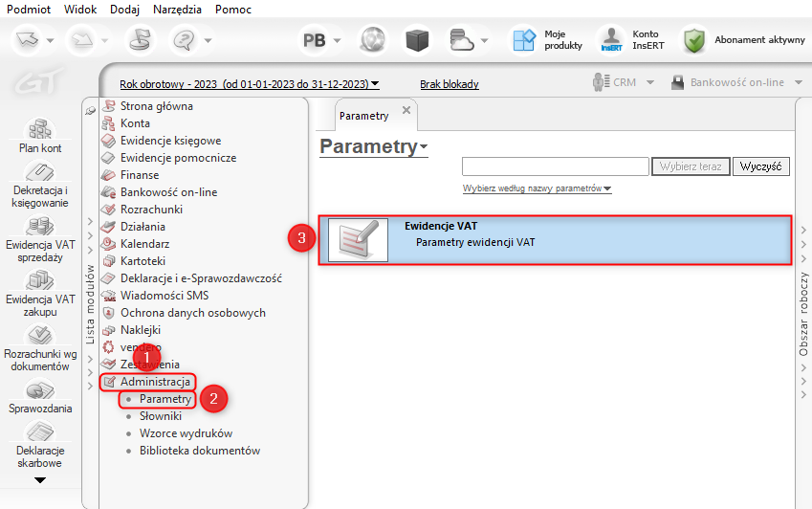Open the Parametry heading dropdown

(x=373, y=146)
